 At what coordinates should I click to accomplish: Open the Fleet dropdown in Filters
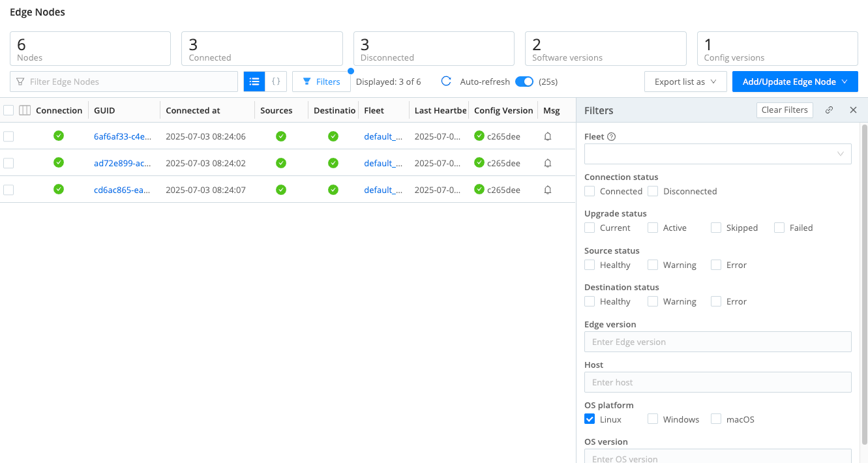click(x=717, y=154)
